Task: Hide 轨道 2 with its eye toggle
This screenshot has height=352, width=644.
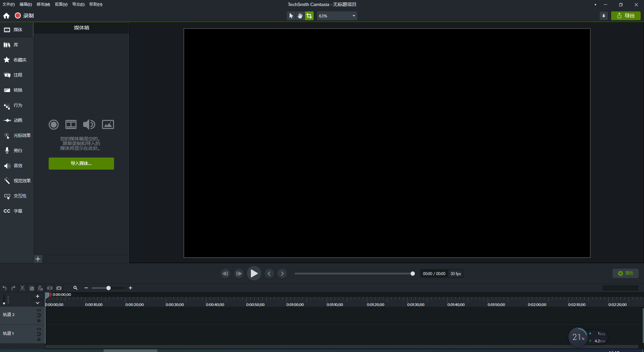Action: [39, 310]
